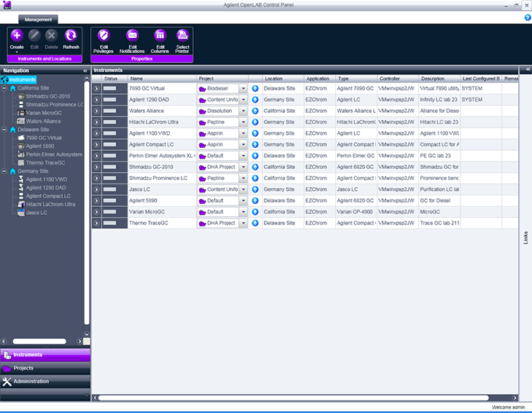Viewport: 532px width, 413px height.
Task: Select Waters Alliance in navigation tree
Action: click(44, 121)
